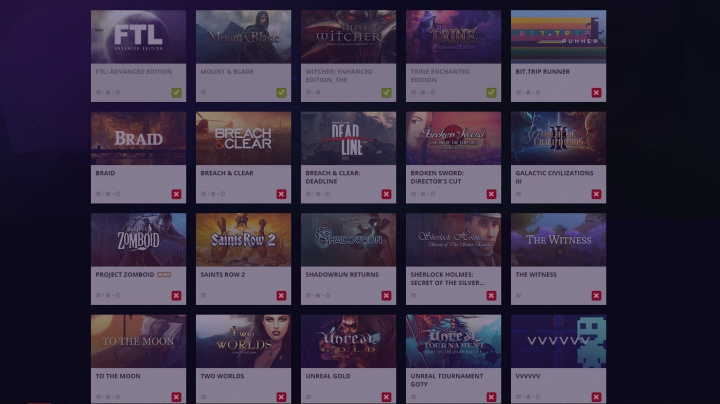The height and width of the screenshot is (404, 720).
Task: Select The Witcher cover thumbnail
Action: 349,37
